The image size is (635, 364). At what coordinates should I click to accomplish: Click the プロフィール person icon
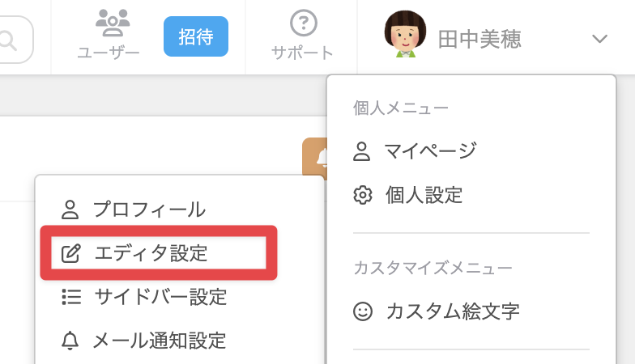[70, 210]
